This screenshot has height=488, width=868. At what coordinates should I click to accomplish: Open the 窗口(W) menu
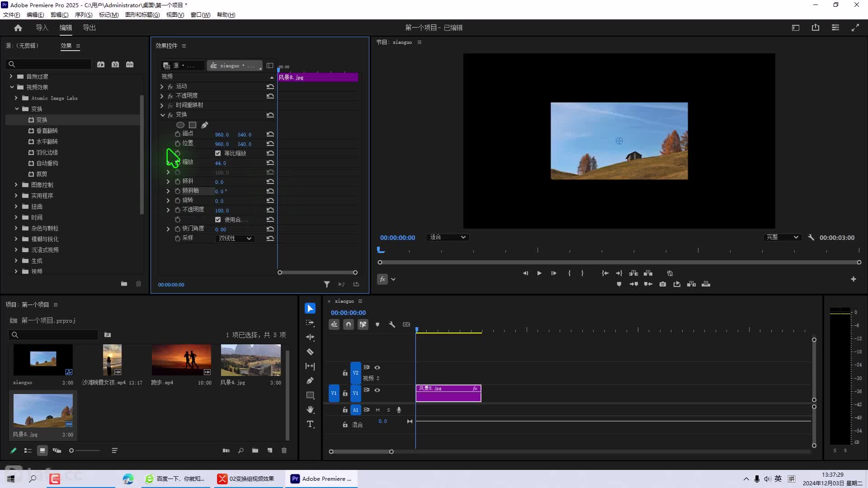(x=200, y=14)
